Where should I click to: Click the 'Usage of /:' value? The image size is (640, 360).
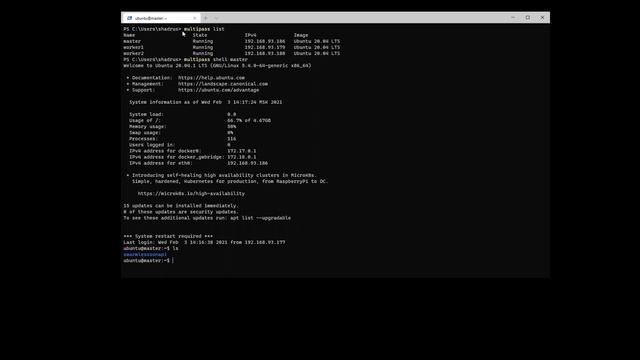(x=249, y=120)
